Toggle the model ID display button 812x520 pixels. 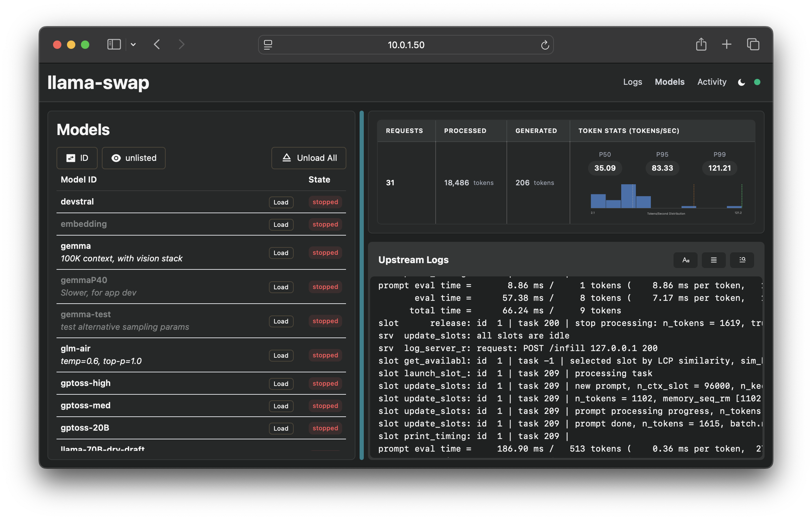77,158
